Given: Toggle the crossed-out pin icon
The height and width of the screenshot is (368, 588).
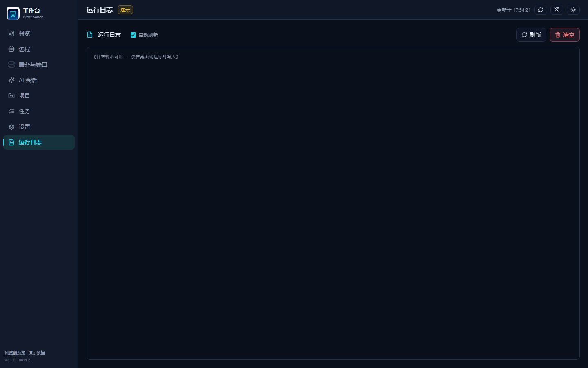Looking at the screenshot, I should tap(557, 10).
